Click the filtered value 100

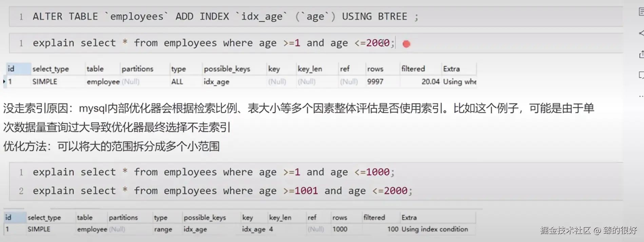tap(393, 229)
